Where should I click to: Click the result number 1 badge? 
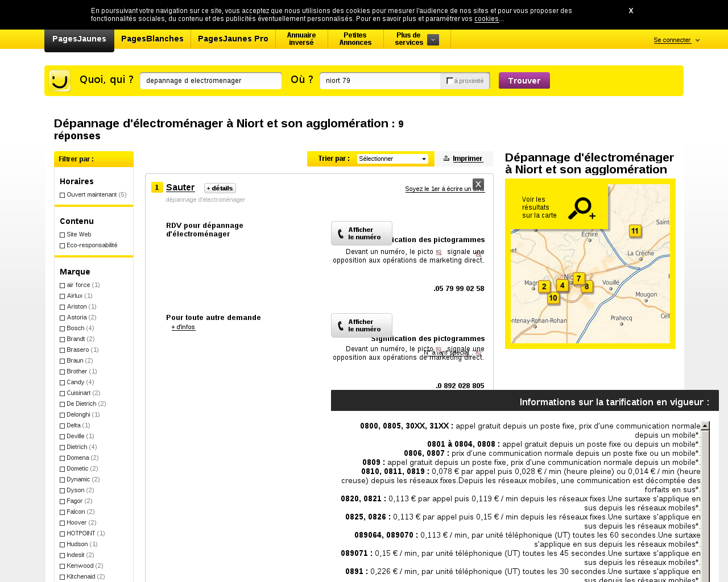pos(157,188)
